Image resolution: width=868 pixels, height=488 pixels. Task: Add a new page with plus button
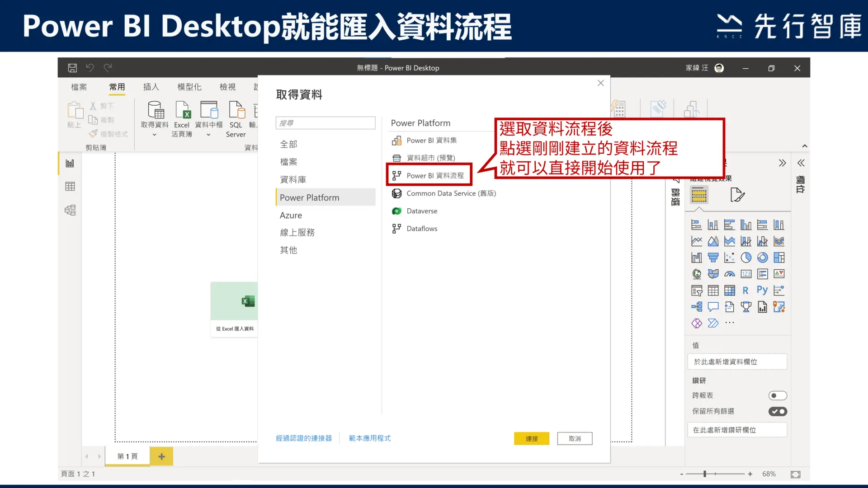point(161,456)
